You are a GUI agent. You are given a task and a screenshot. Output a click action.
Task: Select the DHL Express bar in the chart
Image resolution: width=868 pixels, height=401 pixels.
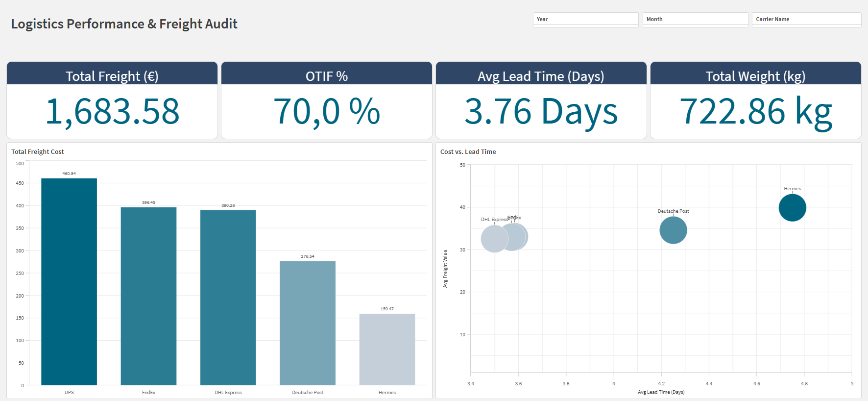coord(228,298)
